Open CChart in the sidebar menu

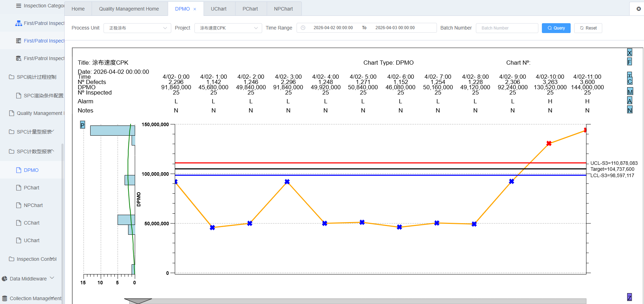tap(31, 223)
